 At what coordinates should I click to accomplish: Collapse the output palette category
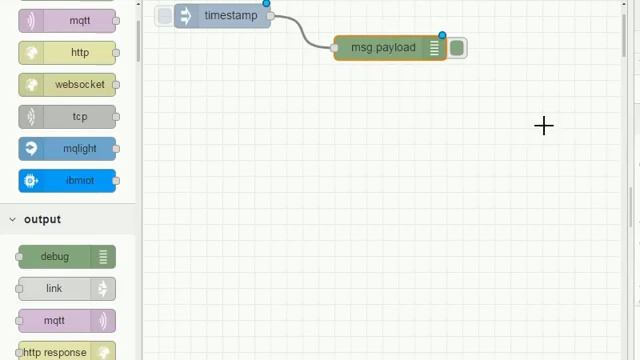(x=13, y=220)
